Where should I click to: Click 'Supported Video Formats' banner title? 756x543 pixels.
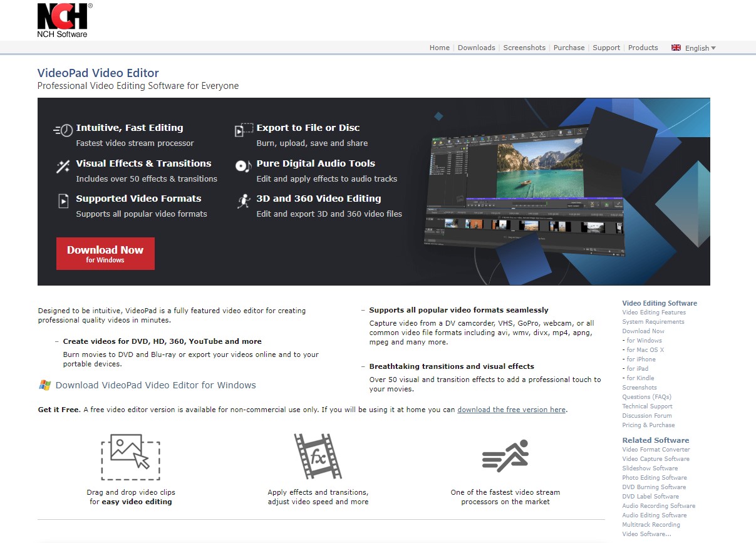138,199
